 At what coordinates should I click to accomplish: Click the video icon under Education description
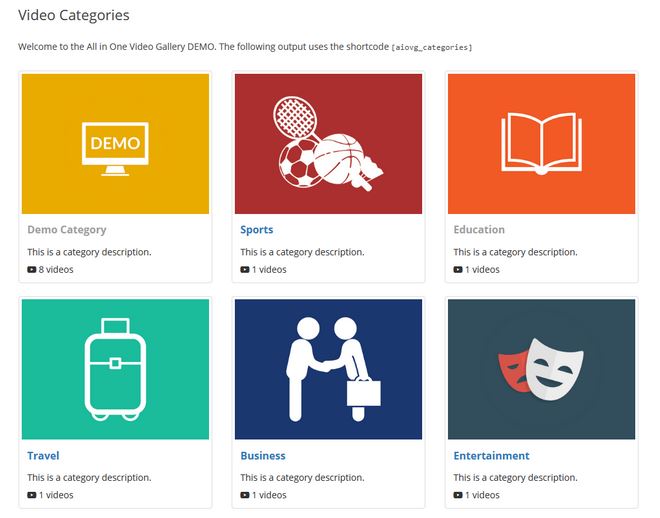pyautogui.click(x=458, y=270)
